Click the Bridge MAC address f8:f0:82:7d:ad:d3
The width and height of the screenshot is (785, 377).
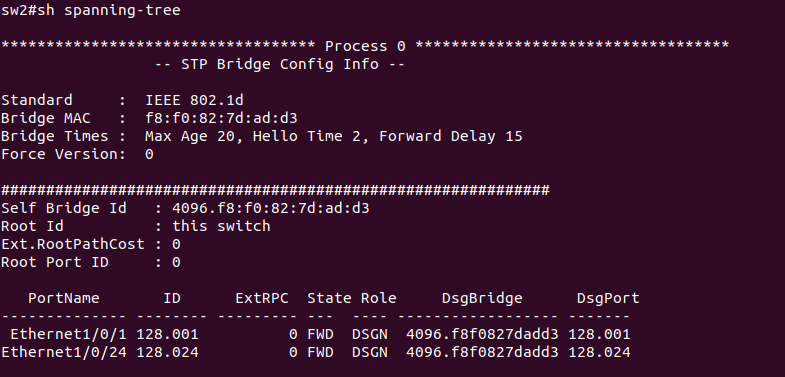tap(221, 118)
